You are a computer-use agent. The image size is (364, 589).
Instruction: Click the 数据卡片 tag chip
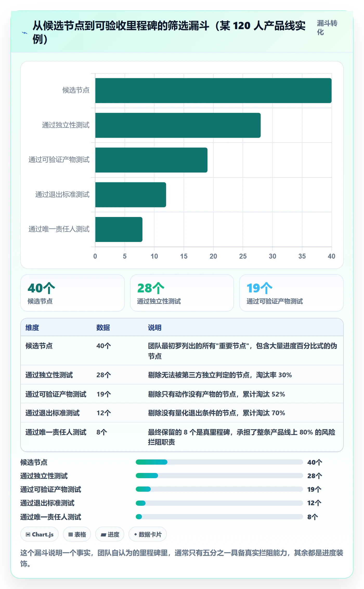148,534
